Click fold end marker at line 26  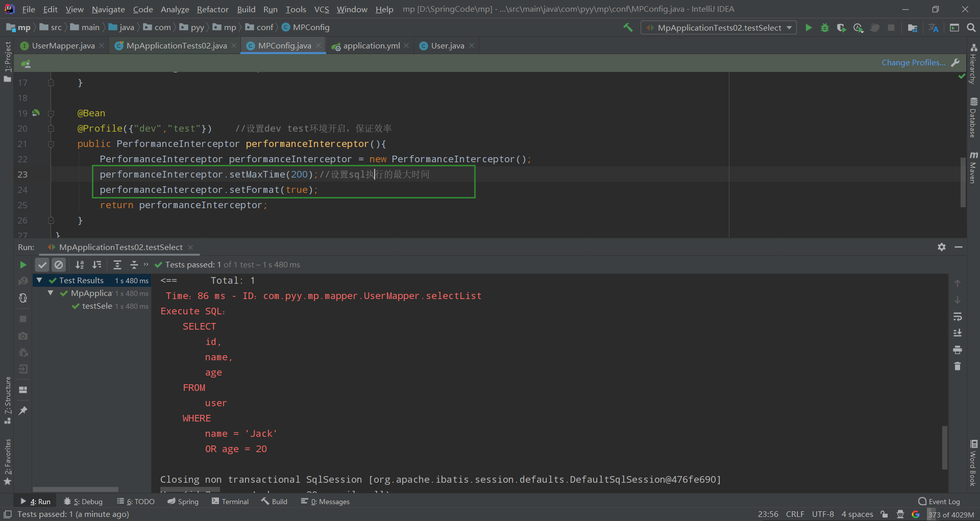pos(51,220)
